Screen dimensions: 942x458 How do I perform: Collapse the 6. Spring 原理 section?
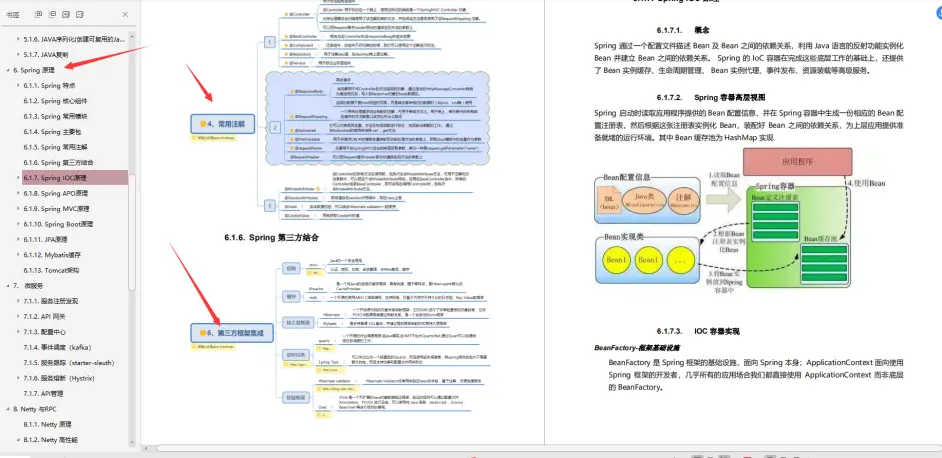click(x=8, y=70)
